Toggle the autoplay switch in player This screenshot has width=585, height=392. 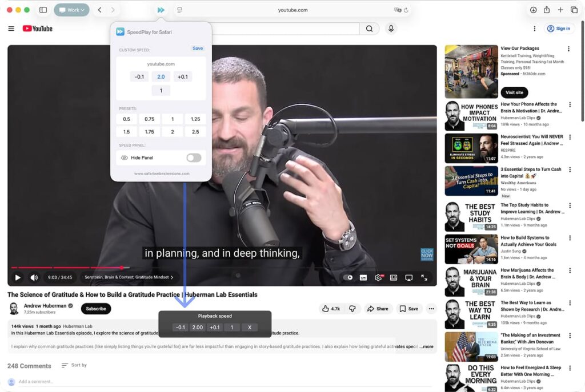tap(348, 277)
